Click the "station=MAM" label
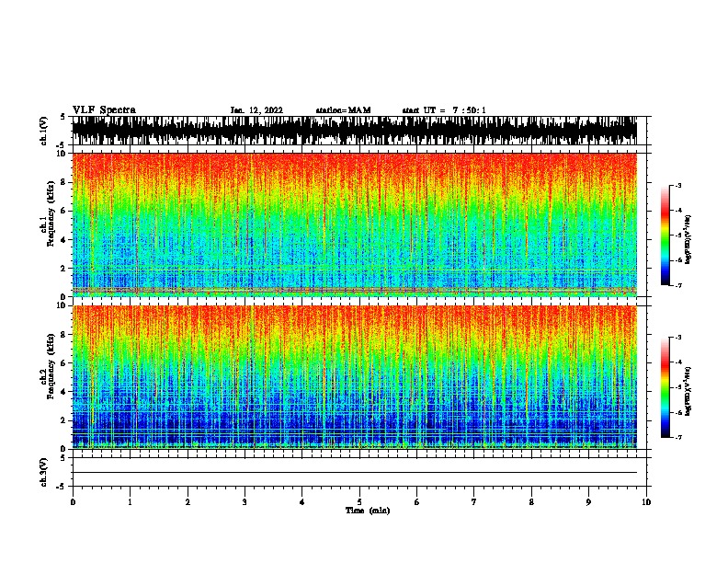 pos(343,110)
